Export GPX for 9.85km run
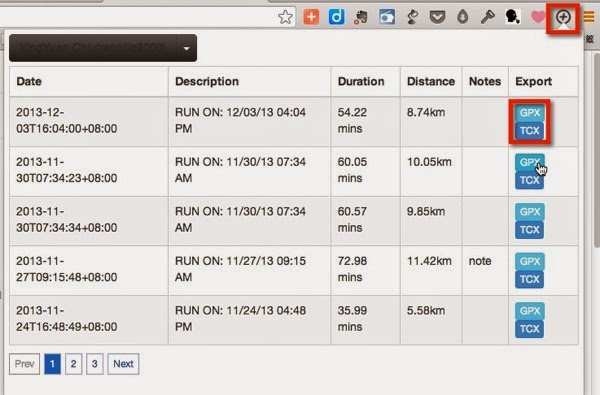Image resolution: width=600 pixels, height=395 pixels. tap(530, 212)
